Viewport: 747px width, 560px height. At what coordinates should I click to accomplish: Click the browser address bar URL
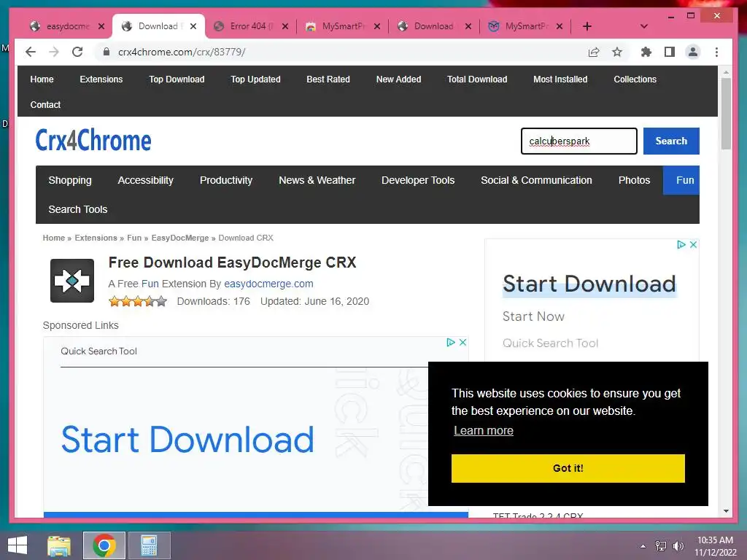pos(182,52)
